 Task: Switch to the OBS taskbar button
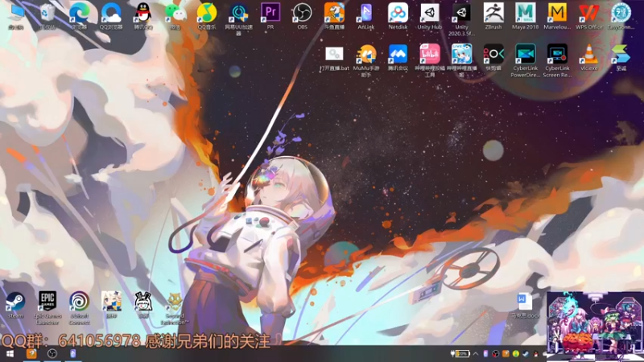coord(52,353)
